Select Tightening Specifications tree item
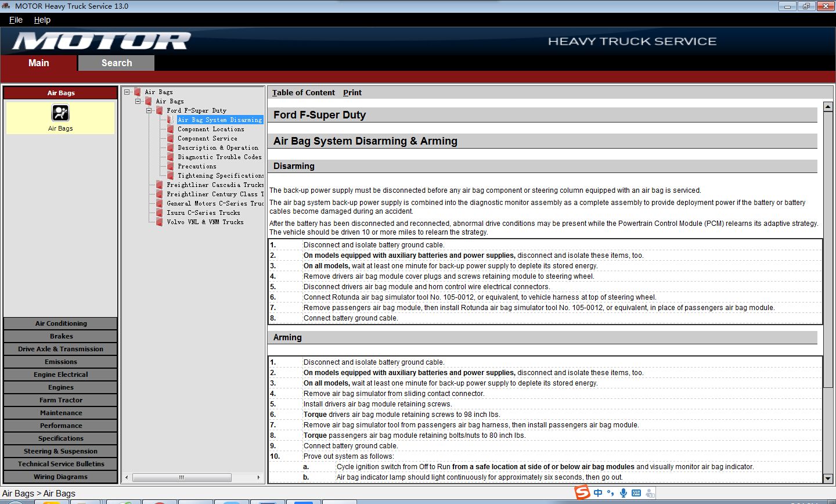Viewport: 836px width, 504px height. pyautogui.click(x=221, y=175)
